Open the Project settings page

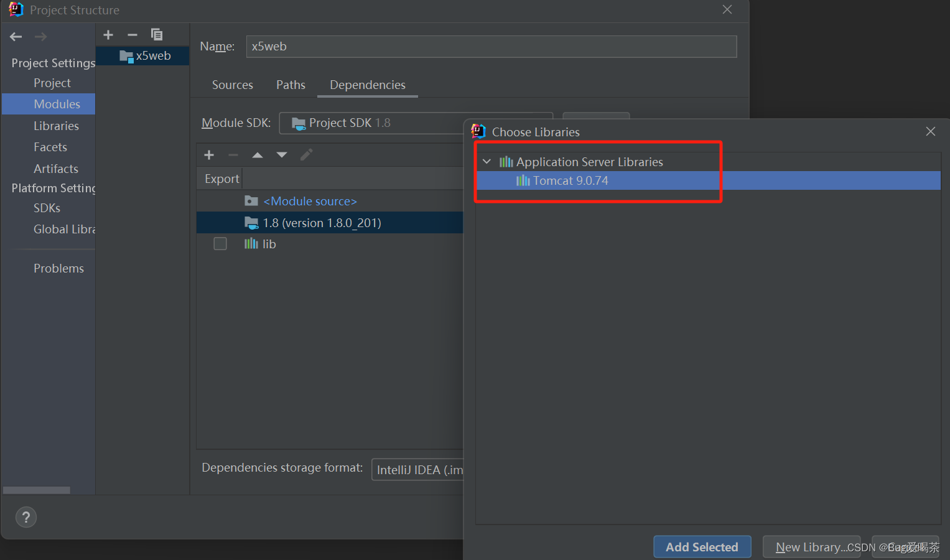(x=52, y=83)
